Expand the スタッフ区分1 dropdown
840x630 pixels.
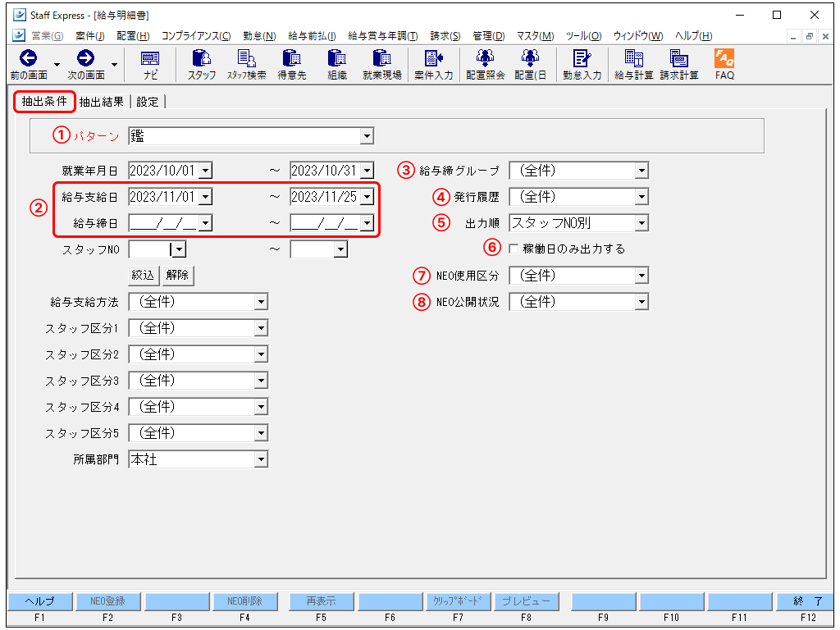(261, 328)
